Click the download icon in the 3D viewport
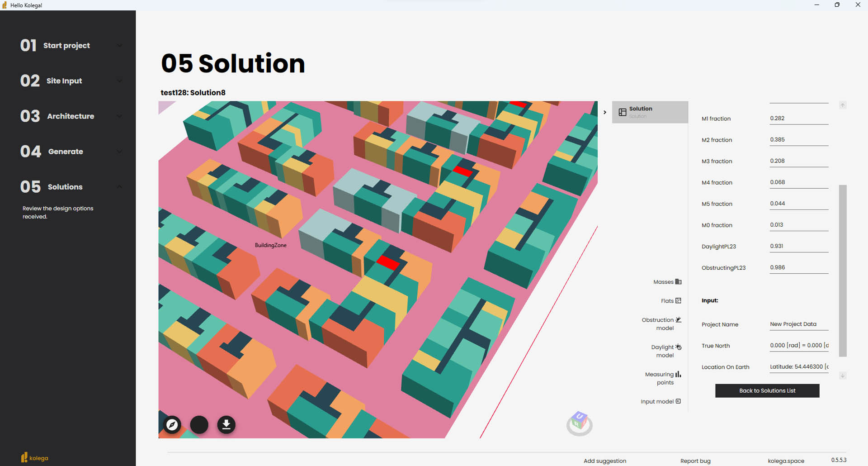 tap(226, 425)
